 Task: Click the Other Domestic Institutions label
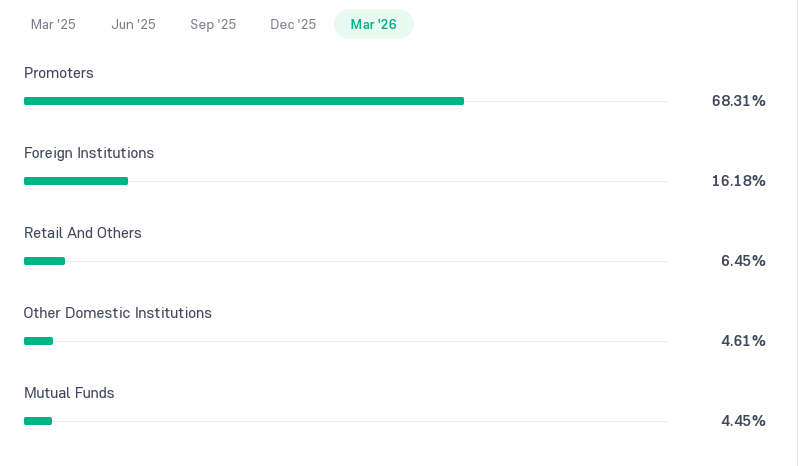point(117,313)
